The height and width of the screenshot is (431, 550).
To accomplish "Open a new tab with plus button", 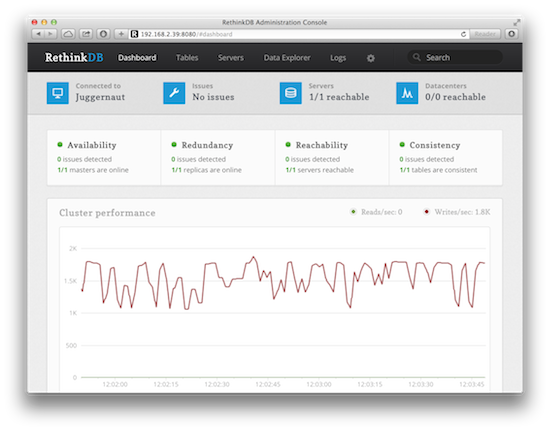I will coord(121,34).
